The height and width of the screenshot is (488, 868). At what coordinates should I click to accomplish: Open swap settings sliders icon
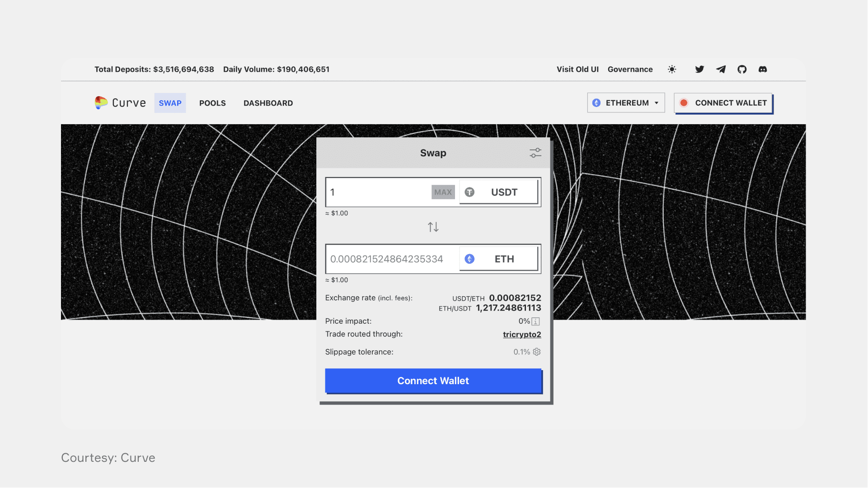pyautogui.click(x=535, y=153)
